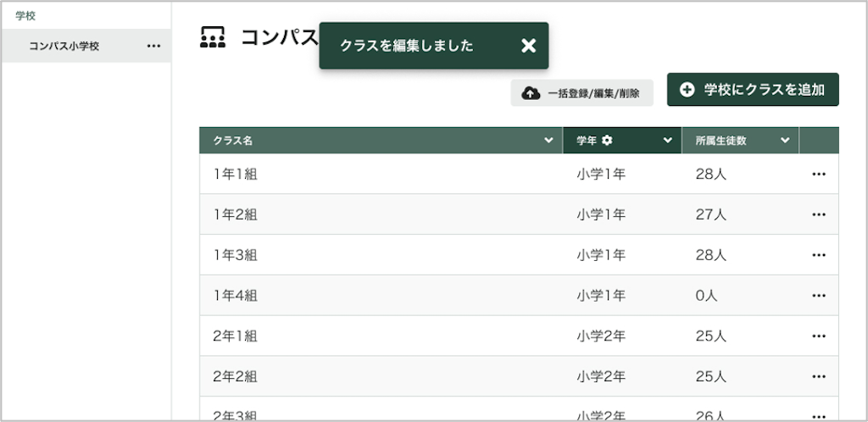Open the three-dot menu for 1年2組
The width and height of the screenshot is (868, 422).
pos(818,214)
